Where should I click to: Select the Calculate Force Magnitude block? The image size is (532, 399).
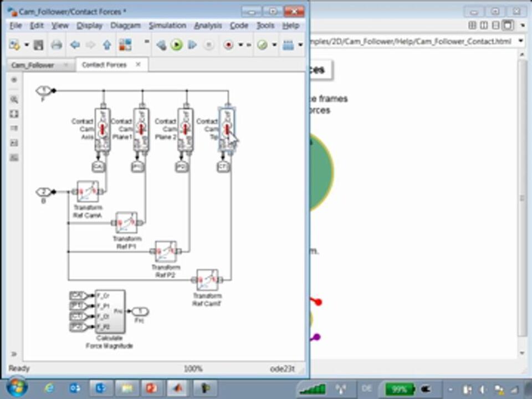[x=110, y=311]
